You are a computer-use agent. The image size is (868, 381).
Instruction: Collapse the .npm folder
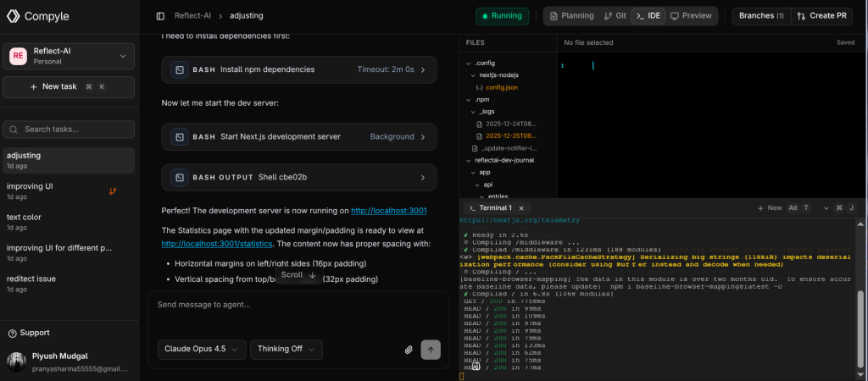click(x=469, y=100)
